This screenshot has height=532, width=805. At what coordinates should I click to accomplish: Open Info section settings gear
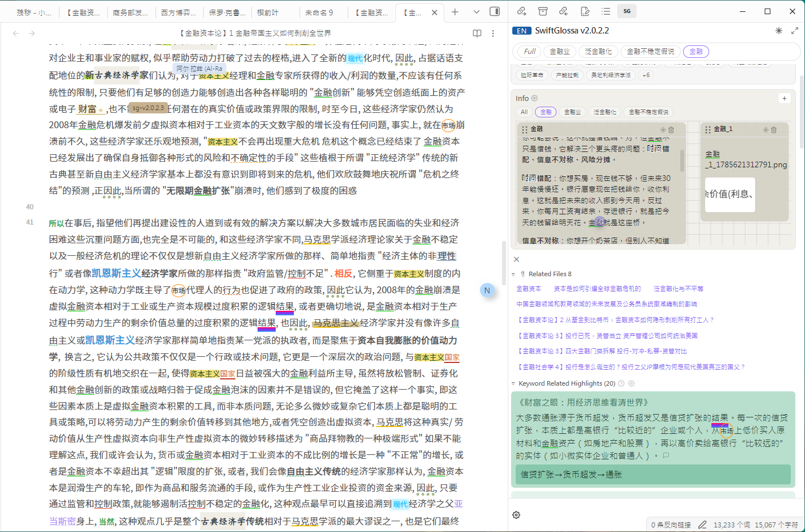click(x=534, y=98)
